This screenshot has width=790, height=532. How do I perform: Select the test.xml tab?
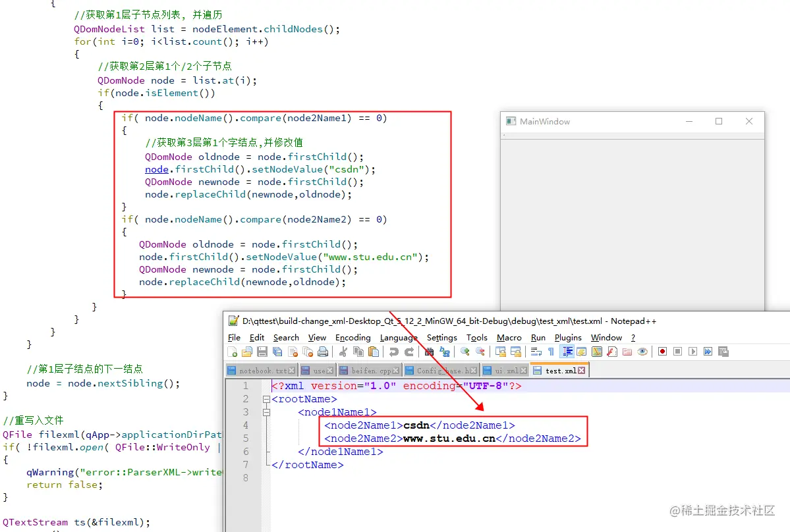(x=559, y=371)
